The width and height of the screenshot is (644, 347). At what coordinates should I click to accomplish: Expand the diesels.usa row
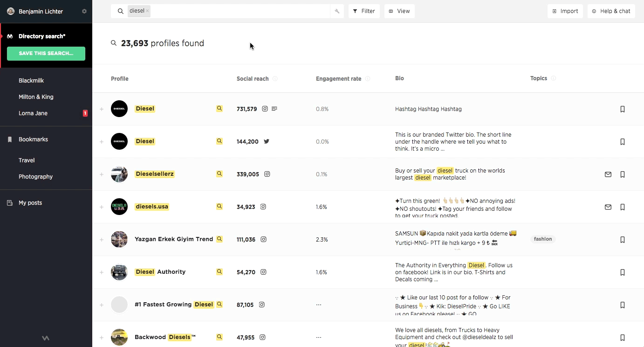(x=101, y=207)
